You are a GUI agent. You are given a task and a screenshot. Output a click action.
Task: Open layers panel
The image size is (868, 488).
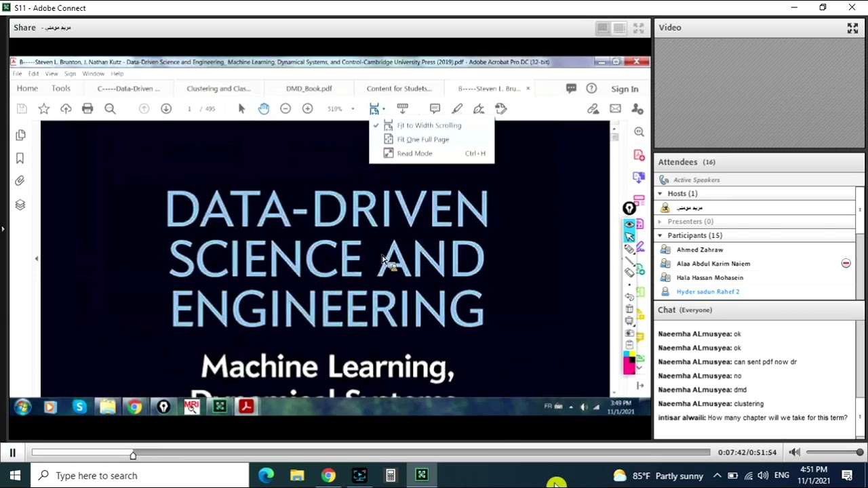point(20,205)
